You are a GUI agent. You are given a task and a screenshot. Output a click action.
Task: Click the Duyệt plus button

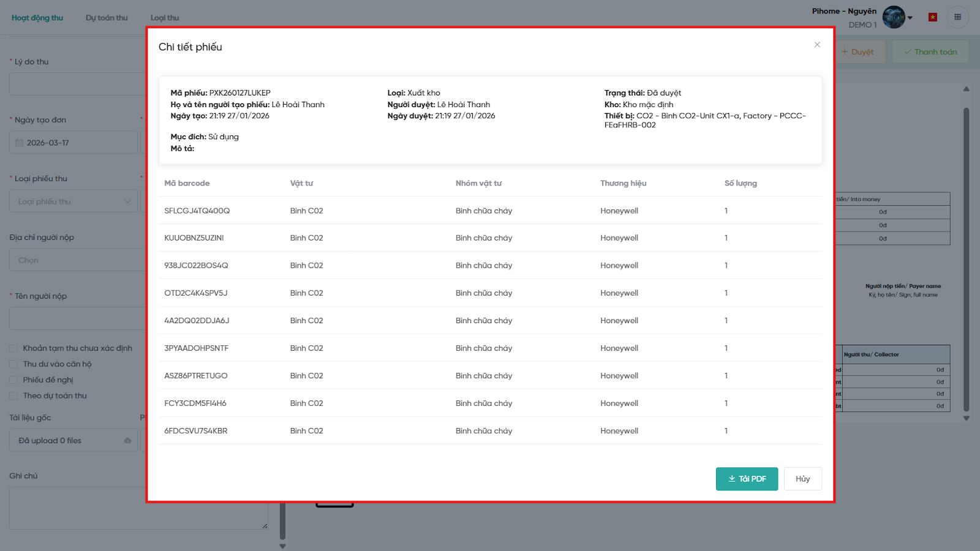pyautogui.click(x=858, y=52)
